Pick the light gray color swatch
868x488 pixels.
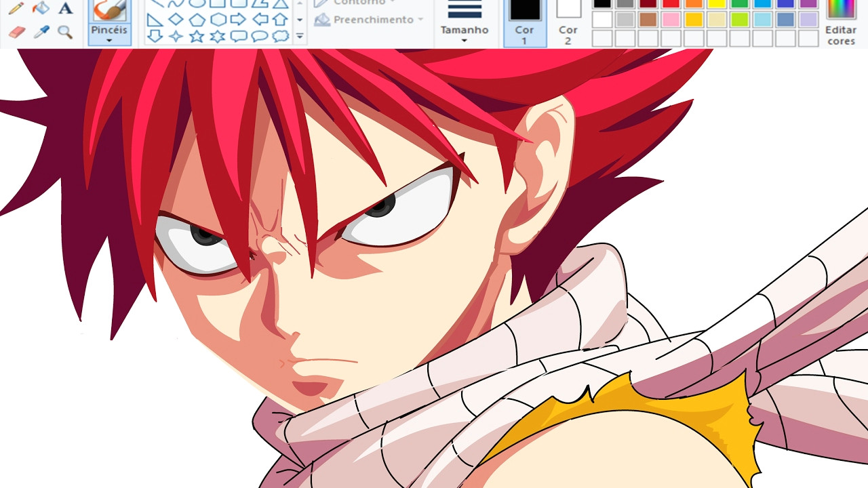(x=625, y=20)
